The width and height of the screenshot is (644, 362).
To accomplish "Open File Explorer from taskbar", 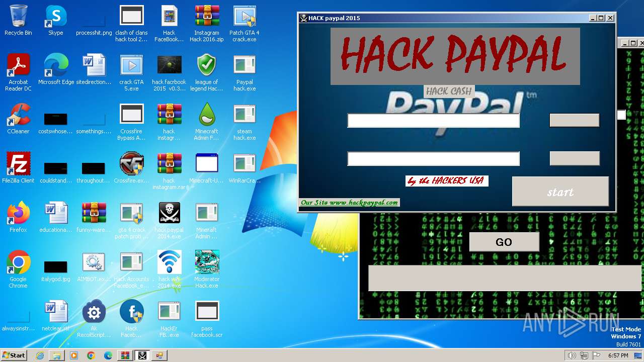I will (x=57, y=355).
